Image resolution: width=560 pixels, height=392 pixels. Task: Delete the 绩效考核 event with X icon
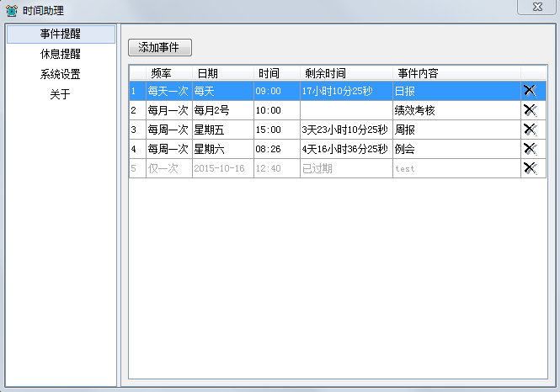pos(530,110)
